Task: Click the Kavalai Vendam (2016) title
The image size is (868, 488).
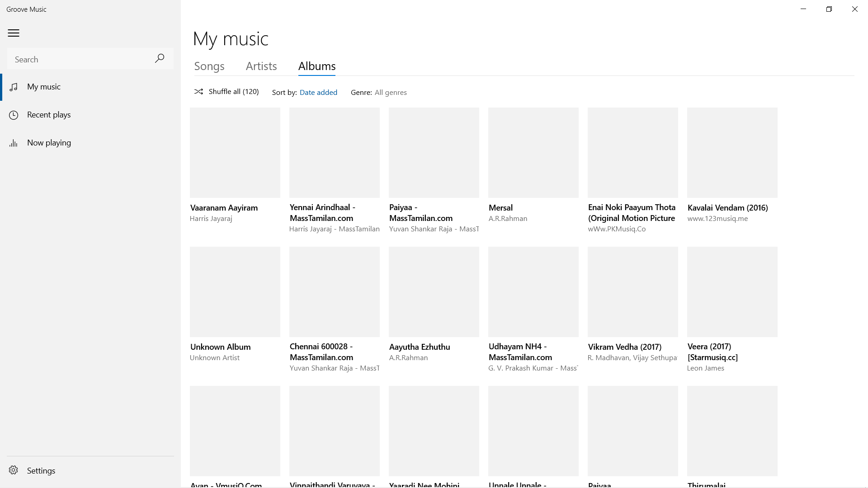Action: [x=728, y=208]
